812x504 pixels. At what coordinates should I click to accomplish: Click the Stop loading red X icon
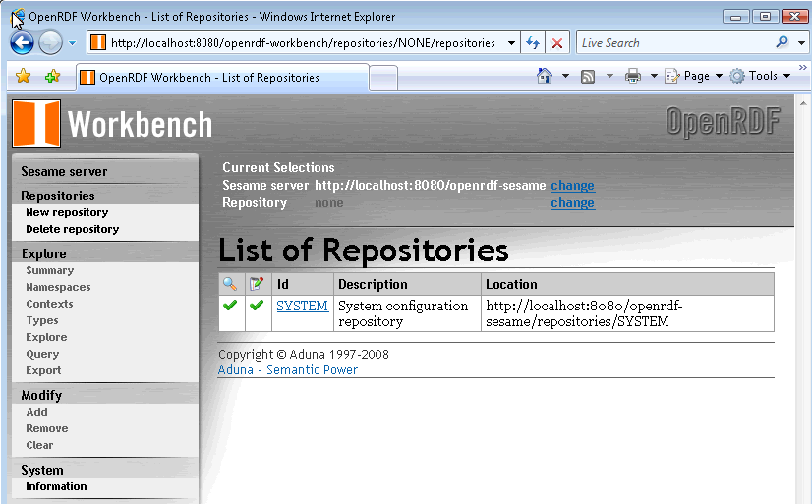(556, 43)
